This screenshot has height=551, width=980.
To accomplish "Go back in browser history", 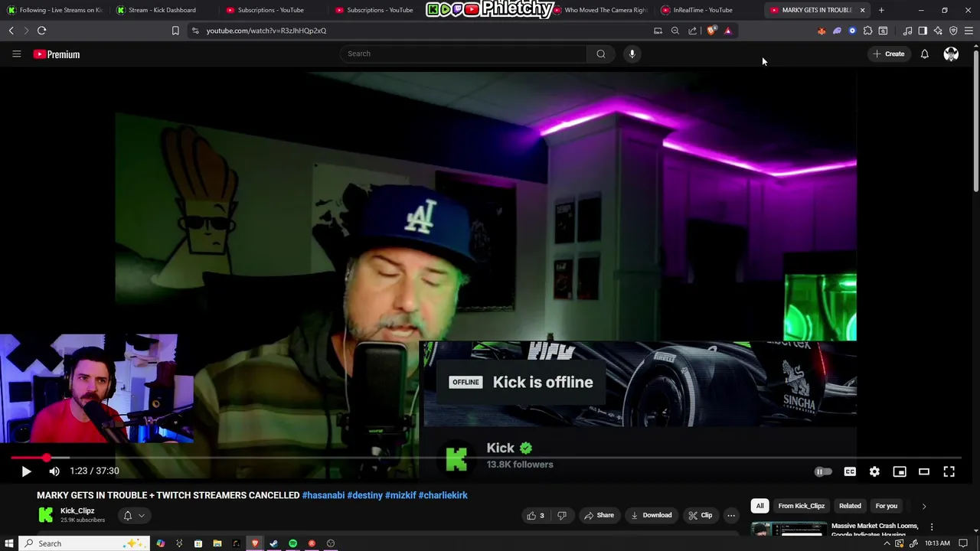I will 11,31.
